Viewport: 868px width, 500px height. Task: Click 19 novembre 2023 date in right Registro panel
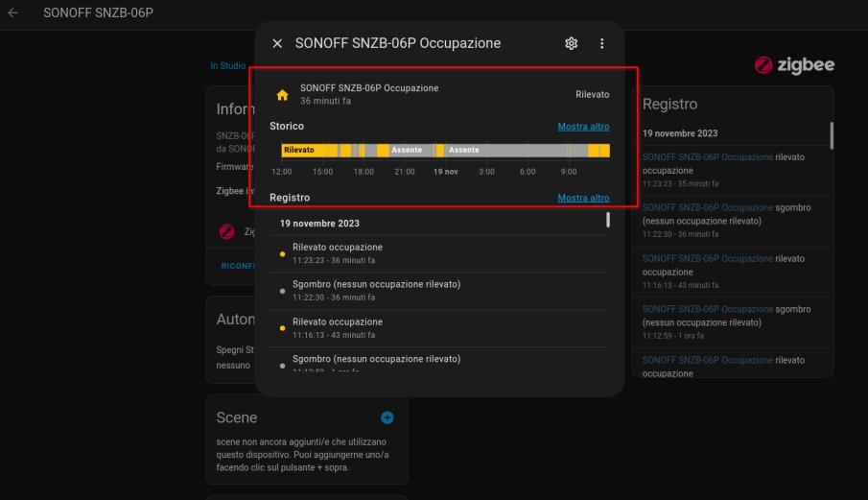(680, 133)
